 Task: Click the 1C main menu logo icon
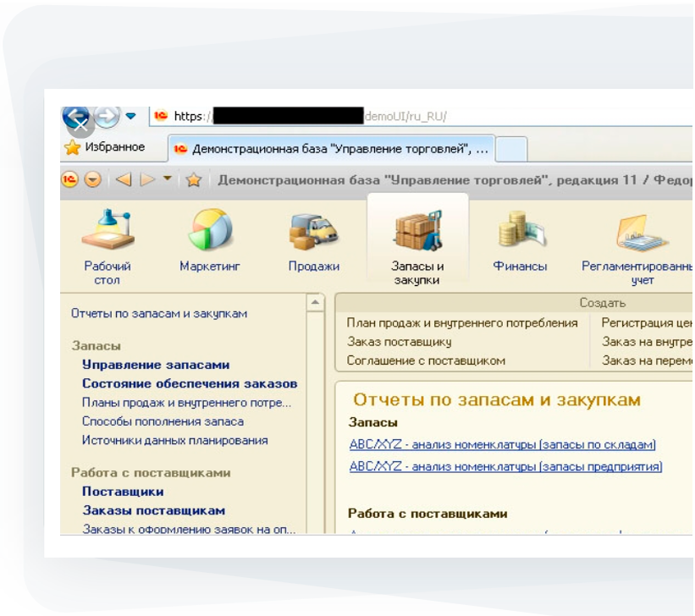tap(71, 179)
